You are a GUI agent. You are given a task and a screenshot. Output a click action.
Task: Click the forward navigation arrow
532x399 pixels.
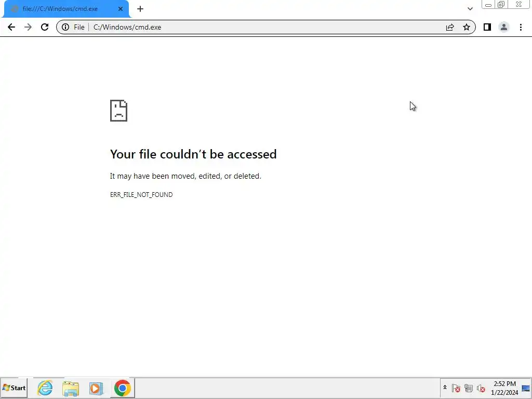[28, 27]
